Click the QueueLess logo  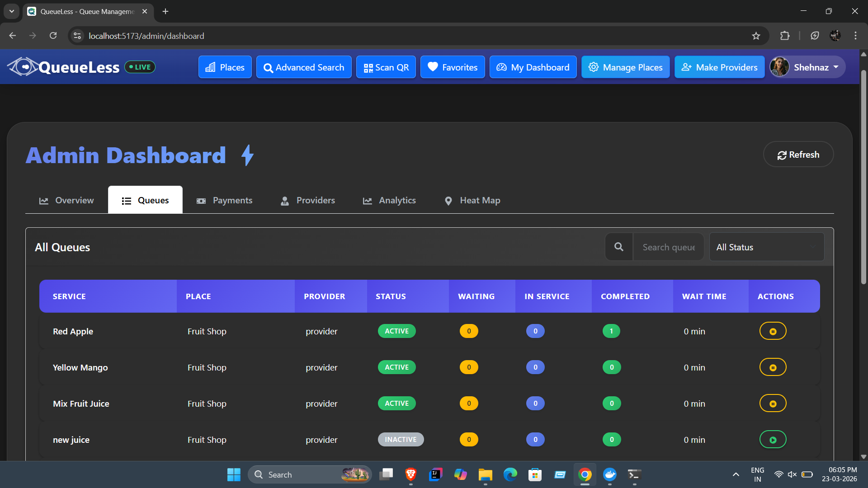tap(63, 67)
